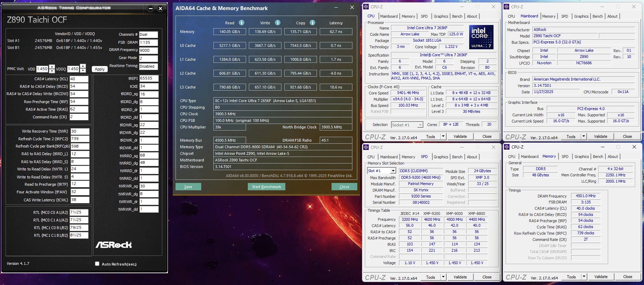Open the Copy column info icon
644x285 pixels.
[312, 23]
